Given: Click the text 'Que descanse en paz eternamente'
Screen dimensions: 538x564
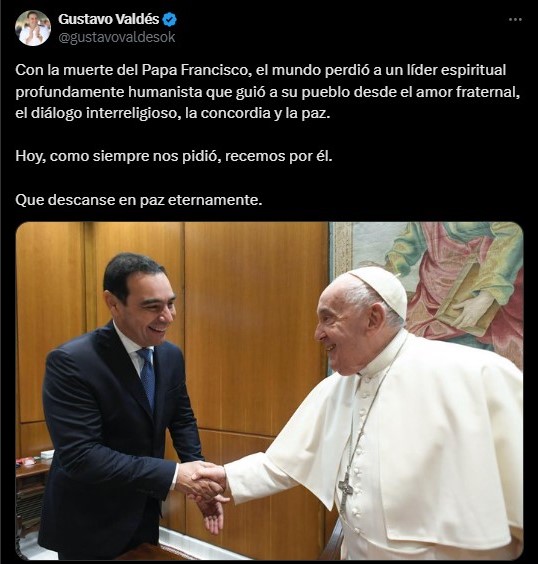Looking at the screenshot, I should (139, 200).
